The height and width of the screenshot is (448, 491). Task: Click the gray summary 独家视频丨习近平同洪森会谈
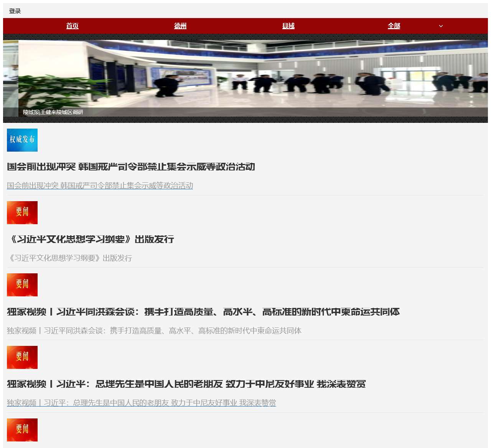[x=154, y=331]
